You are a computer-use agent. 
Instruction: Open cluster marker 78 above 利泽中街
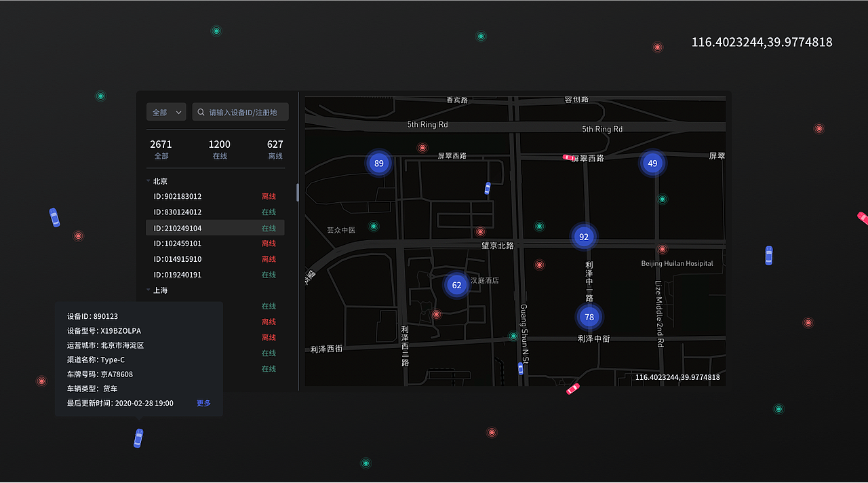click(x=589, y=317)
